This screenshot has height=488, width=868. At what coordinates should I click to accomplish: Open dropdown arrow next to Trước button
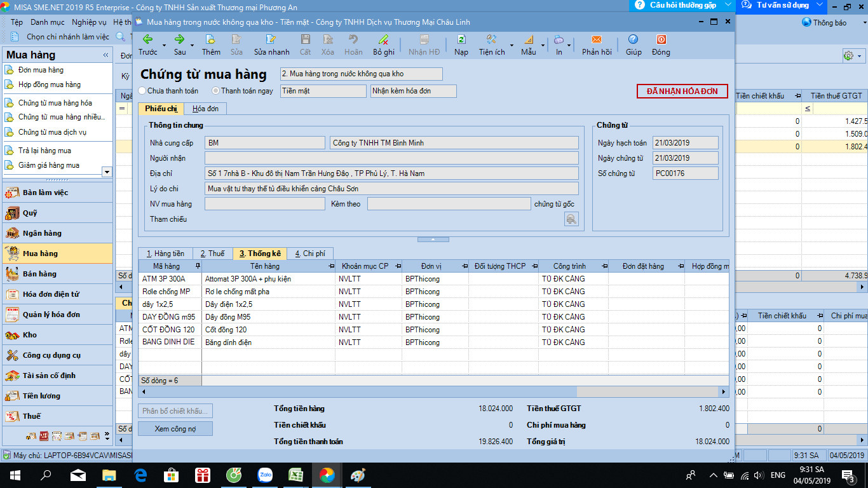(x=164, y=46)
